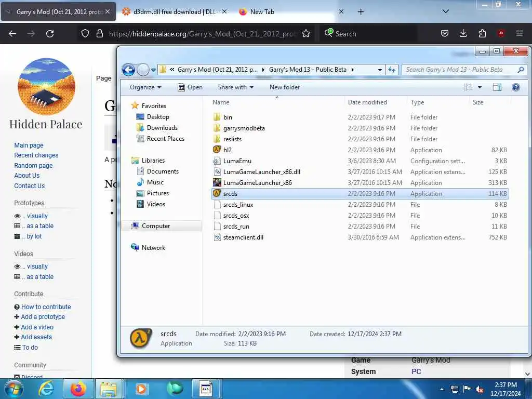Sort by Name column header

pyautogui.click(x=220, y=102)
